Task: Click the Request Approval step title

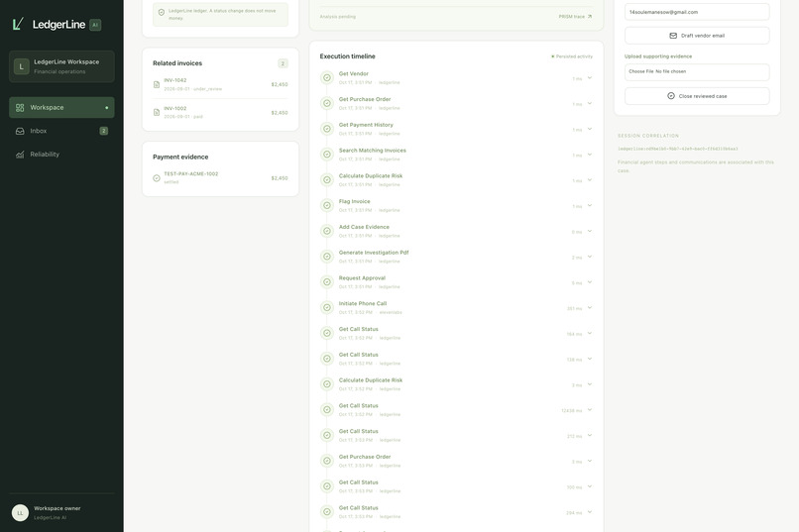Action: [362, 278]
